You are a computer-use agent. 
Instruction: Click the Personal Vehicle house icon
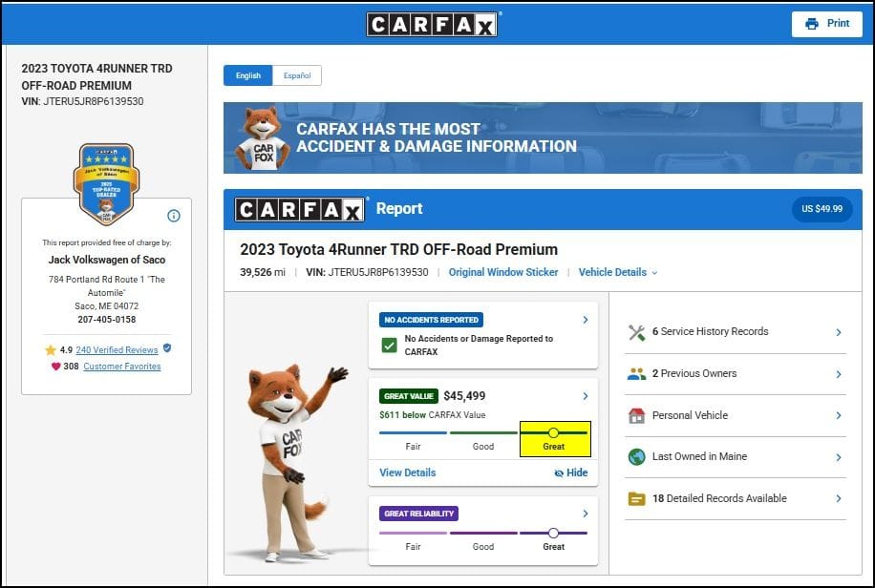(x=637, y=415)
